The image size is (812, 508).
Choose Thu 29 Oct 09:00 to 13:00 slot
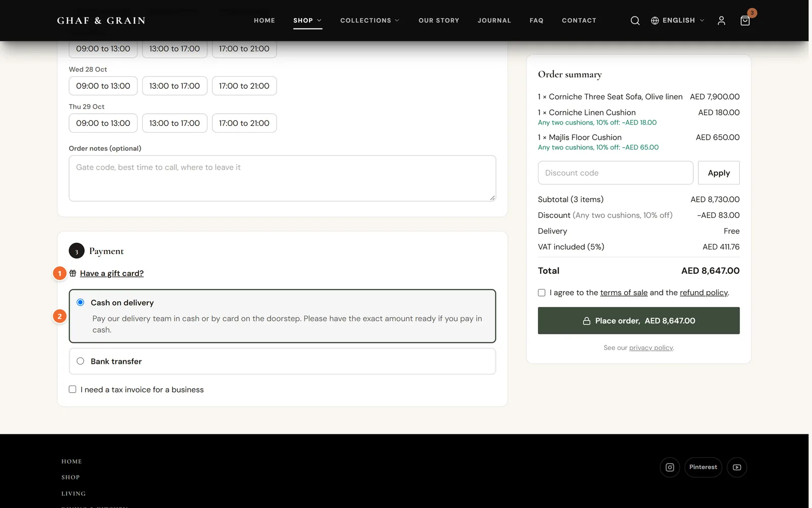point(103,123)
